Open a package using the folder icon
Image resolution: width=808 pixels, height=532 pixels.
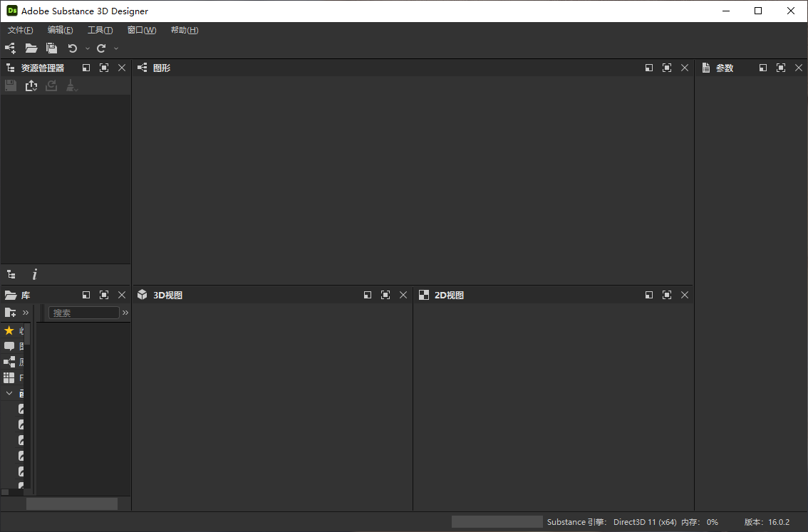pyautogui.click(x=31, y=48)
